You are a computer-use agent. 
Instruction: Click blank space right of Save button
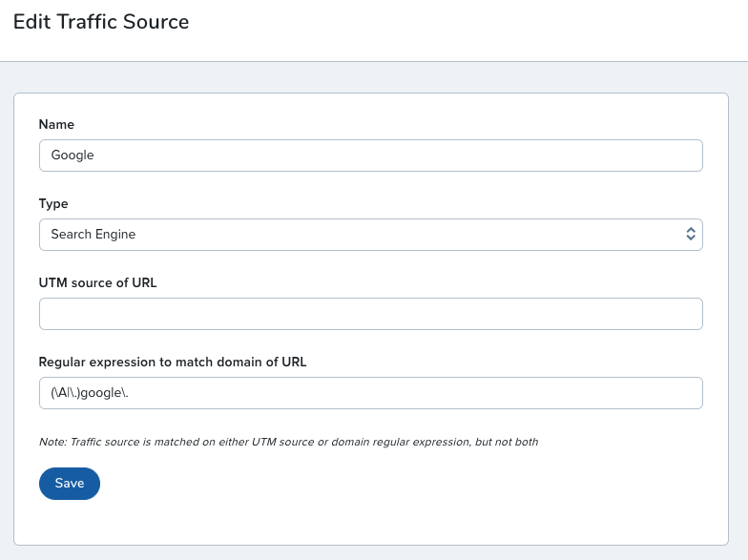point(382,484)
